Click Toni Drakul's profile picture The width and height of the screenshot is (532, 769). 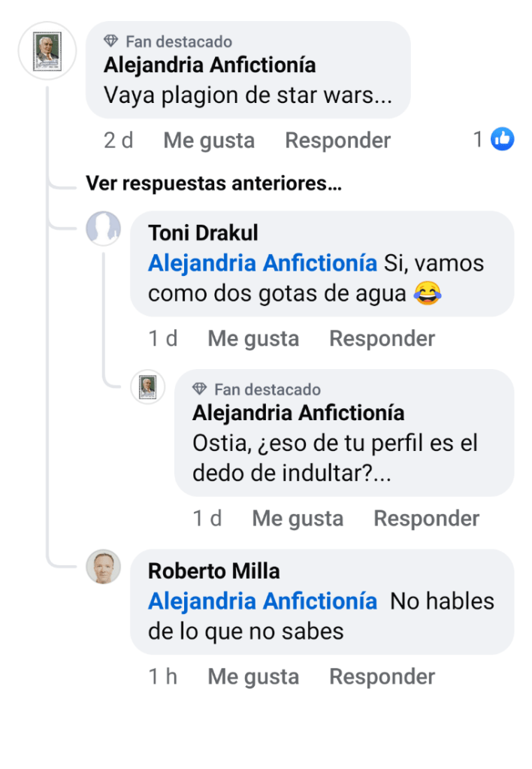coord(104,229)
